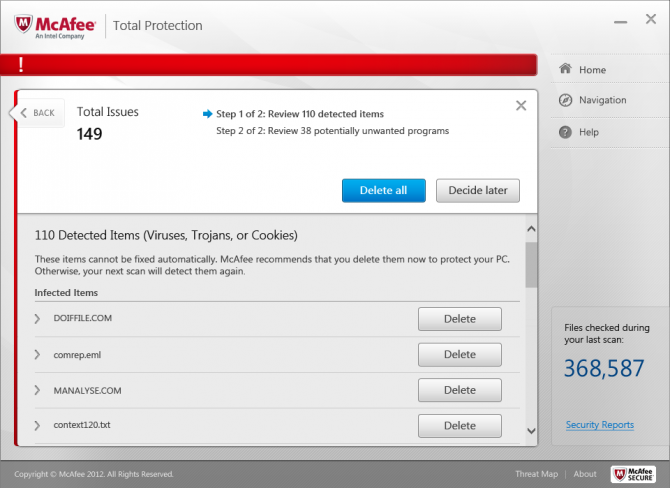The image size is (670, 488).
Task: Delete the MANALYSE.COM item
Action: [x=460, y=390]
